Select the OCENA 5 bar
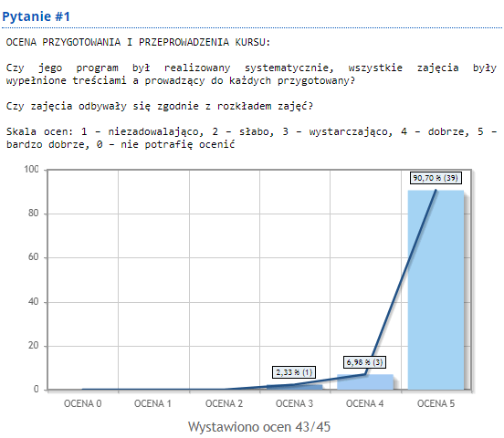This screenshot has width=504, height=438. [x=436, y=290]
